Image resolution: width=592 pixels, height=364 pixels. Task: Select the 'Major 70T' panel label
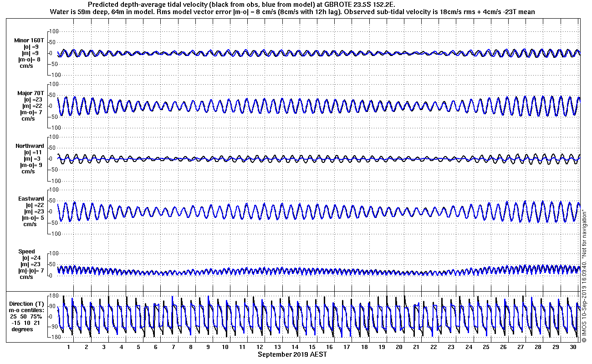coord(31,93)
